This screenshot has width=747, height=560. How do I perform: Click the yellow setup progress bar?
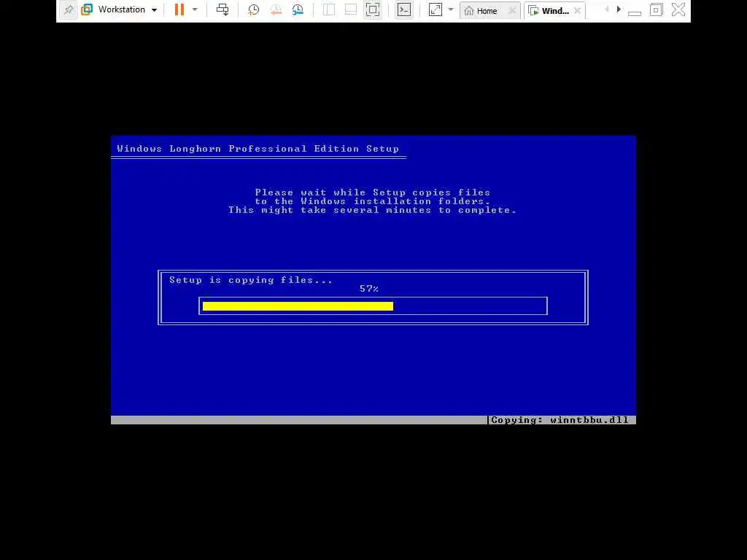pyautogui.click(x=298, y=306)
